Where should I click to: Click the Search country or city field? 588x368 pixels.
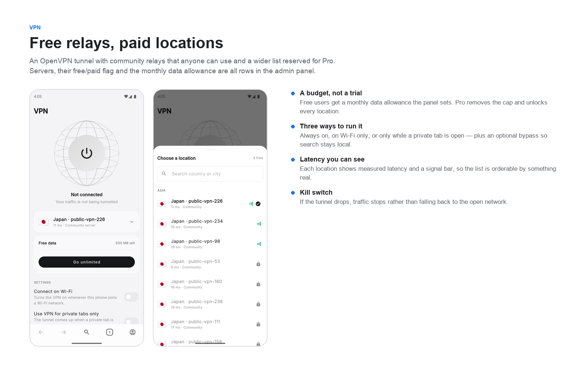tap(210, 174)
